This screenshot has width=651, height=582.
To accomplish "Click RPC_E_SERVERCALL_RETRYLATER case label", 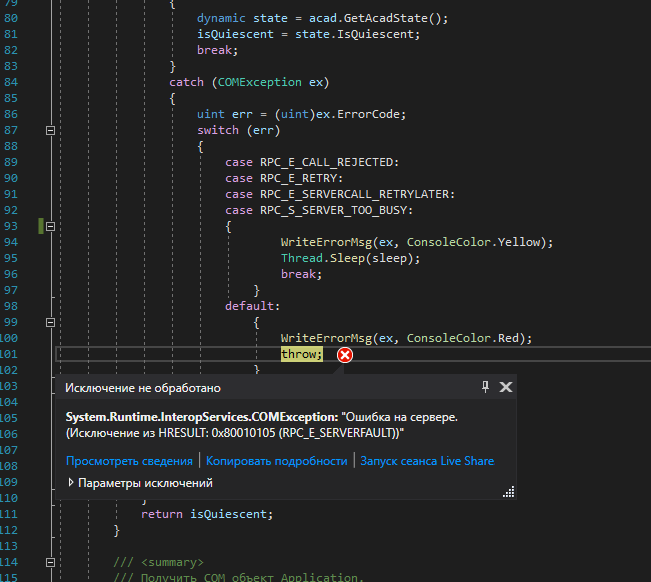I will tap(357, 194).
